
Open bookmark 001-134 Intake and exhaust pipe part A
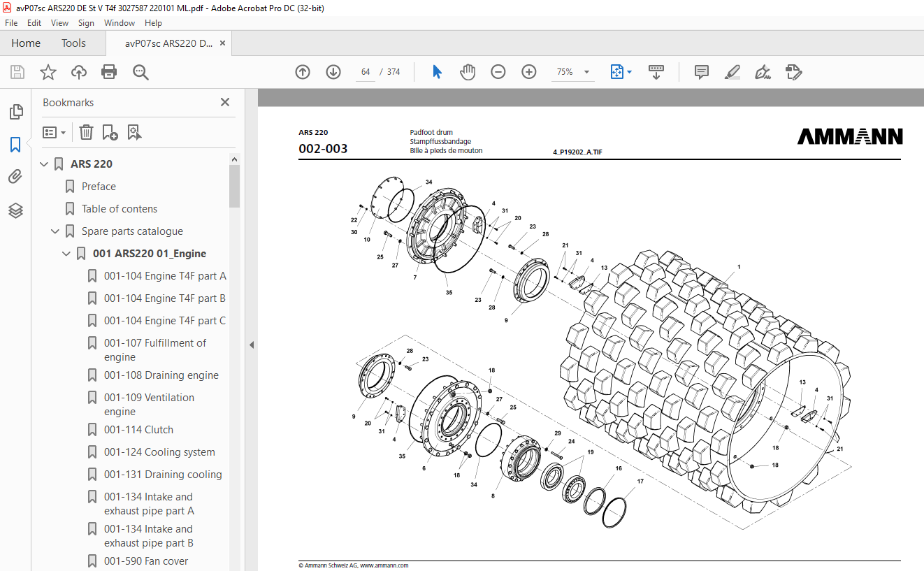(x=149, y=504)
